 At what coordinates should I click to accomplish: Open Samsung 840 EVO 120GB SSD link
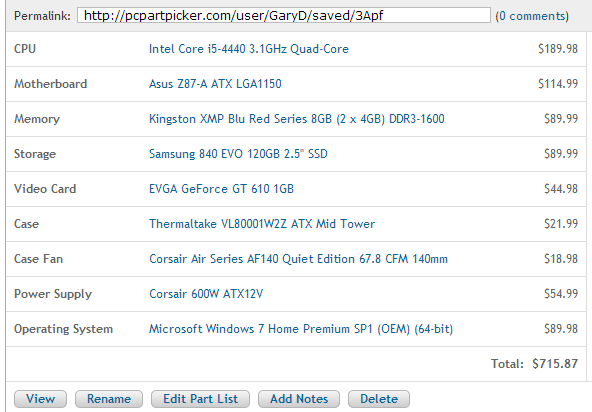(238, 154)
